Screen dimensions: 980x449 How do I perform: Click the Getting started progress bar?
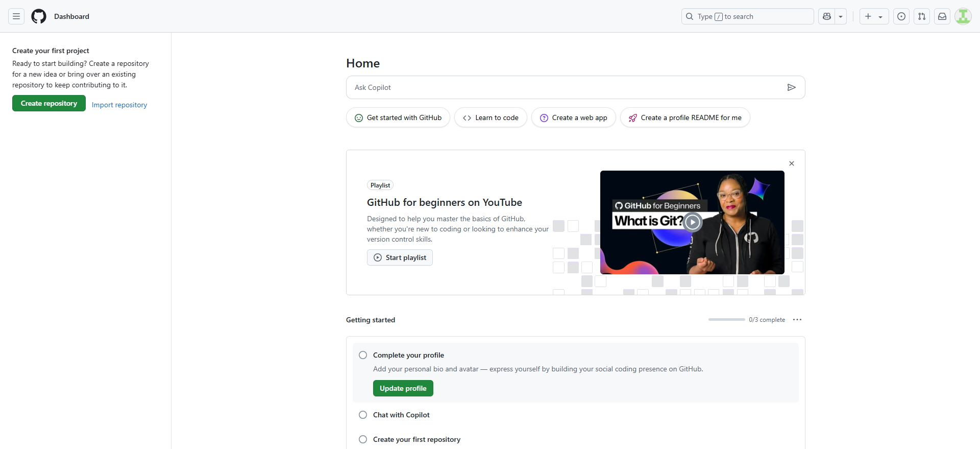tap(726, 320)
